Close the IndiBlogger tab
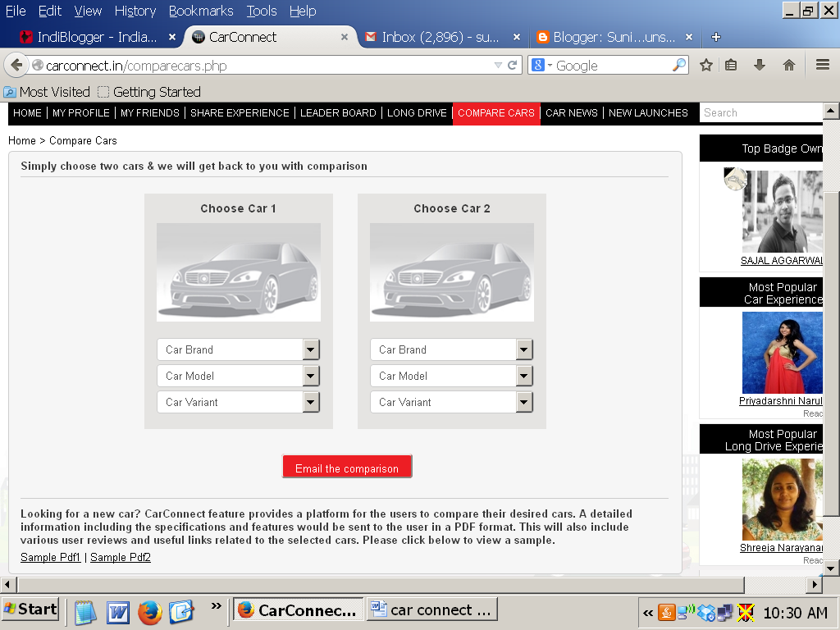 click(172, 37)
